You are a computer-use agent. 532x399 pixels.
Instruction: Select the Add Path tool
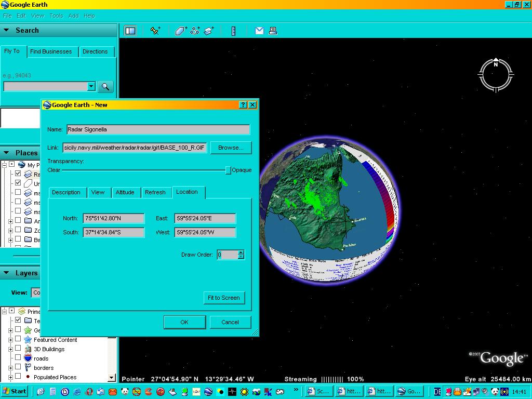pyautogui.click(x=195, y=31)
